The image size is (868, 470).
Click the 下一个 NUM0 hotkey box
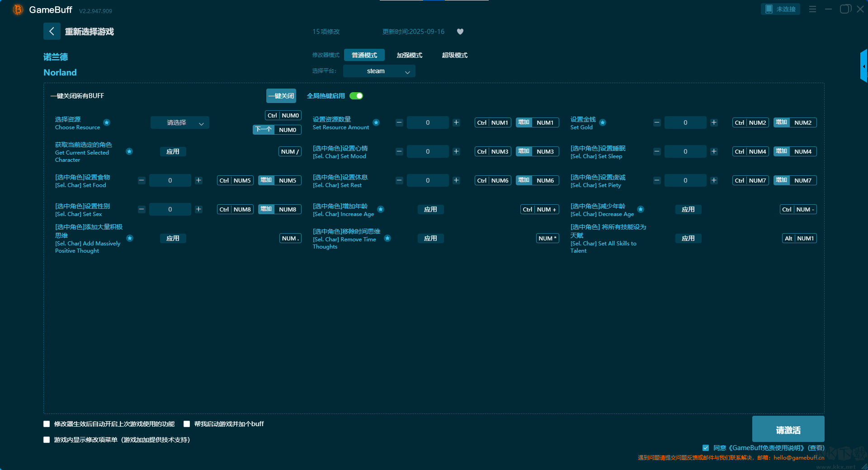pos(277,130)
